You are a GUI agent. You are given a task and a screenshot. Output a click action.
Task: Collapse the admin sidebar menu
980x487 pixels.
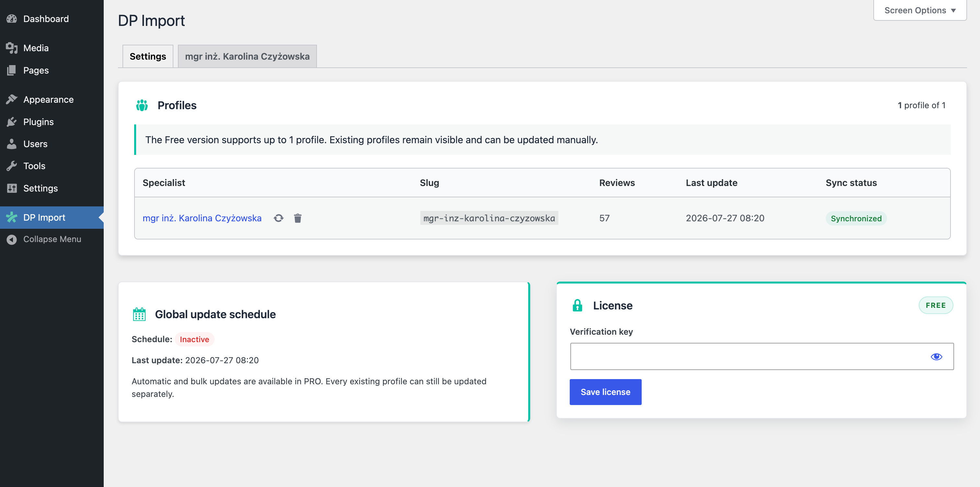click(52, 239)
